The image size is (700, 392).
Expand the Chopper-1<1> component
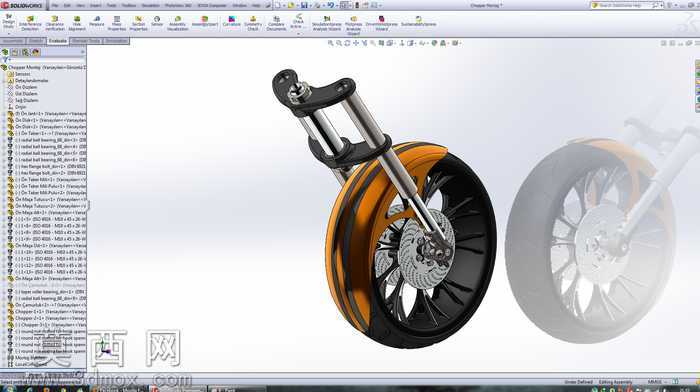point(4,312)
